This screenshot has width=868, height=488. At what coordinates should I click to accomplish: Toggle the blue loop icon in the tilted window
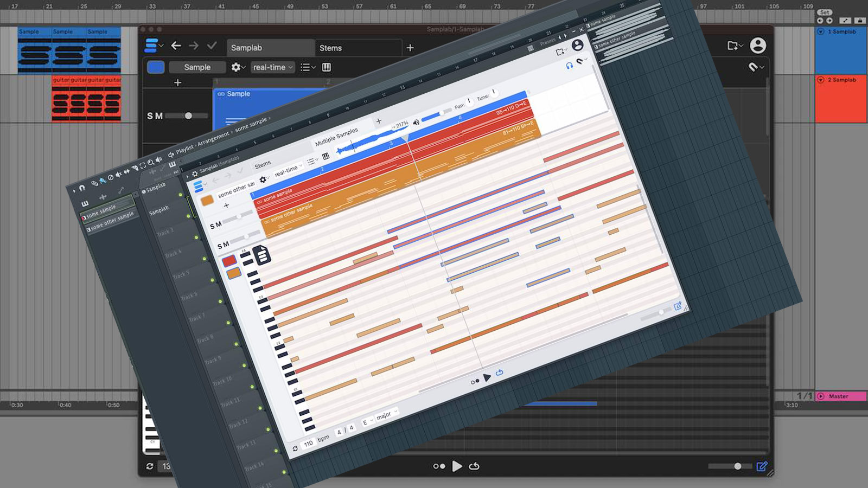click(499, 373)
